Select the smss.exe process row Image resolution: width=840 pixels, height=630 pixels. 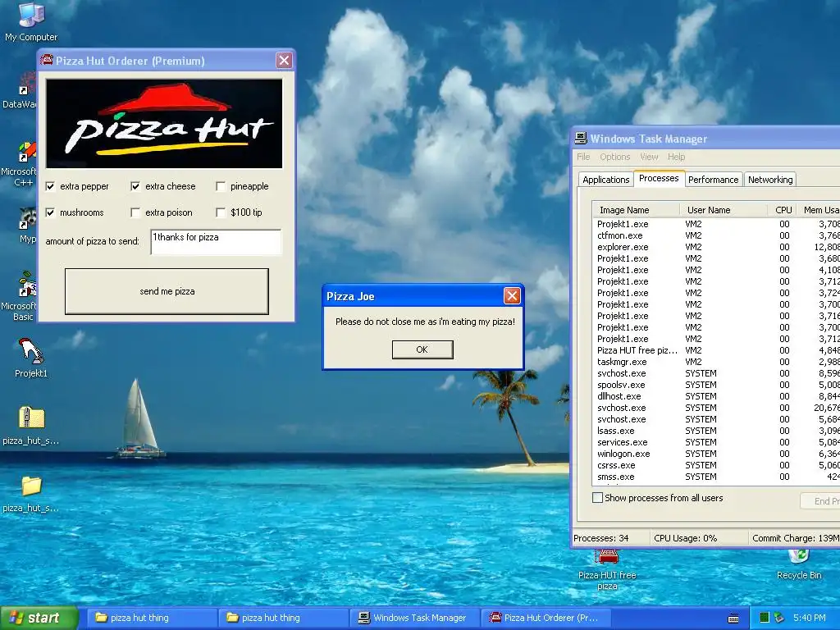coord(716,477)
